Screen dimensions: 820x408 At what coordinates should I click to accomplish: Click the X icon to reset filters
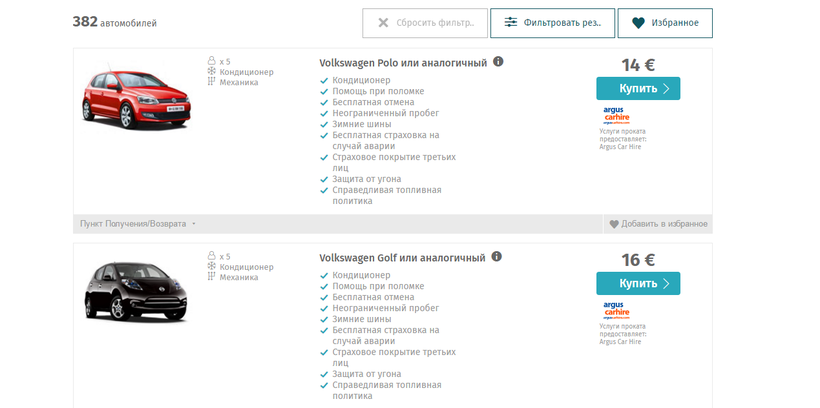383,23
